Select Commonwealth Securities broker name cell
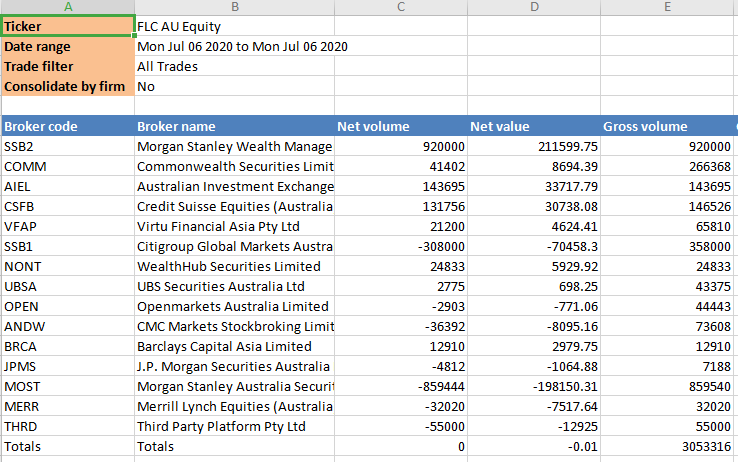The height and width of the screenshot is (462, 738). (x=235, y=166)
